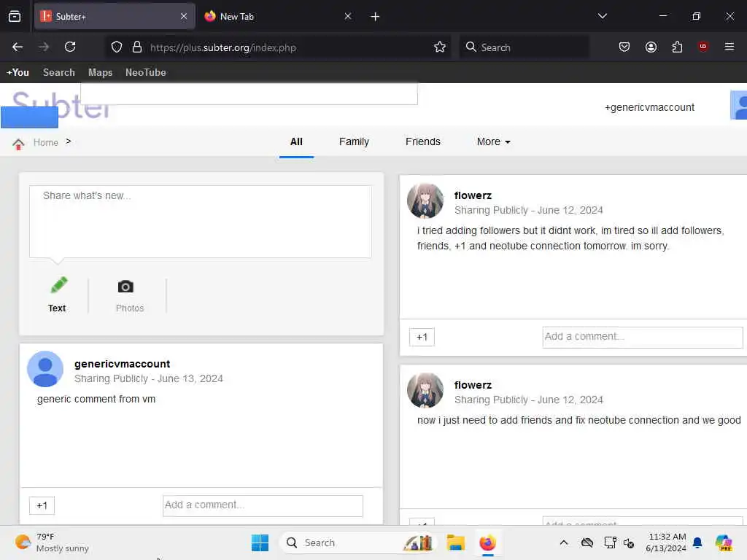Click the network display tray icon
The width and height of the screenshot is (747, 560).
tap(610, 542)
